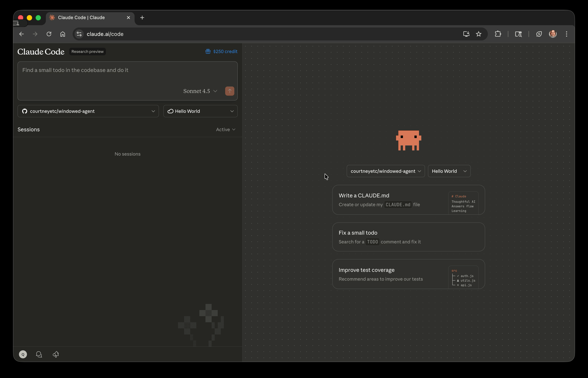Screen dimensions: 588x378
Task: Choose the Write a CLAUDE.md suggestion card
Action: click(408, 200)
